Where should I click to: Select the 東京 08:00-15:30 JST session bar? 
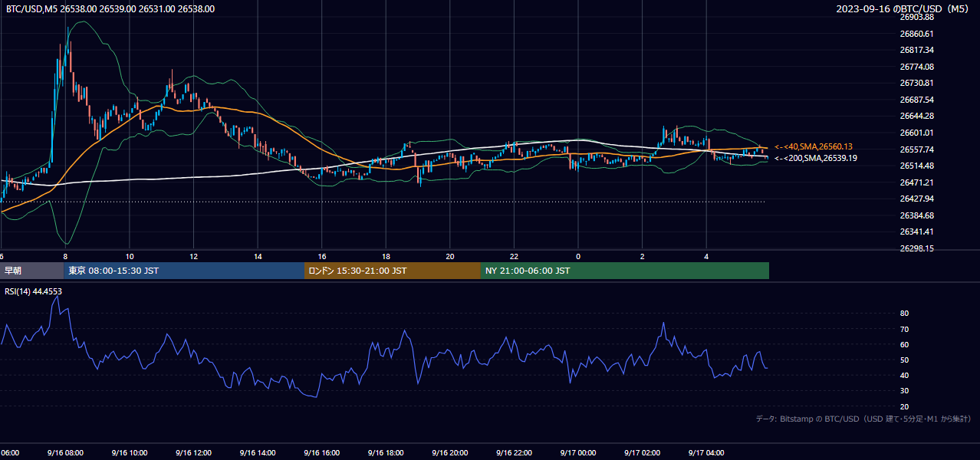(x=184, y=271)
